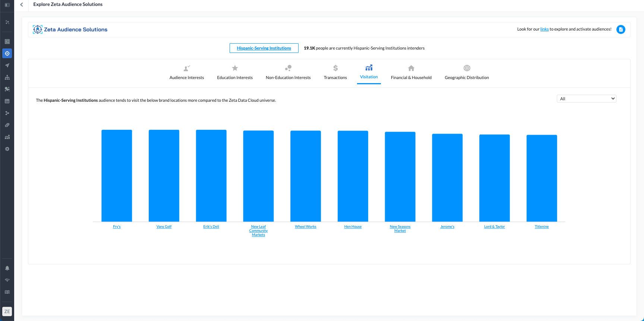Open the calendar icon in sidebar
Screen dimensions: 644x321
pyautogui.click(x=7, y=101)
